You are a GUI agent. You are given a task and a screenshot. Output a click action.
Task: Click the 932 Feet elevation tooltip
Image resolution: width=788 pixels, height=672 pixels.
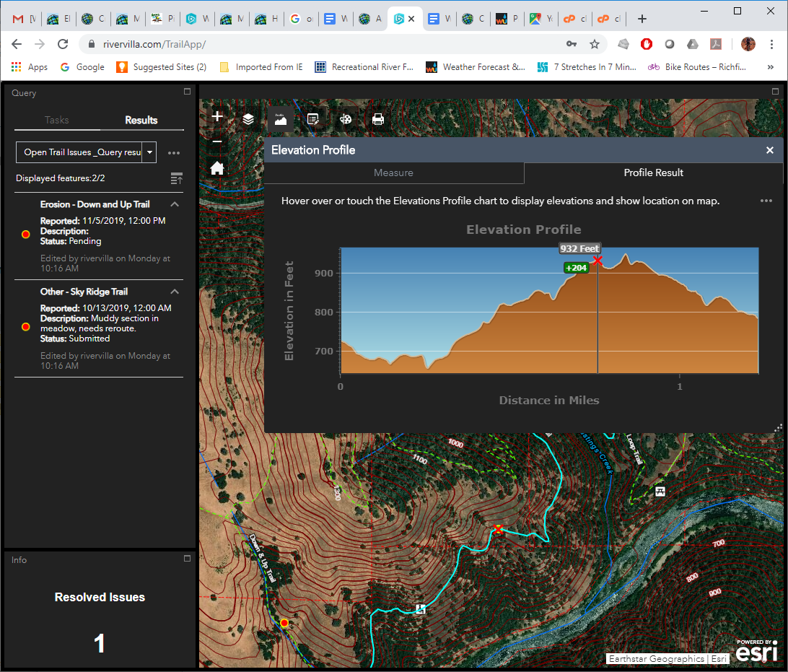click(x=579, y=248)
